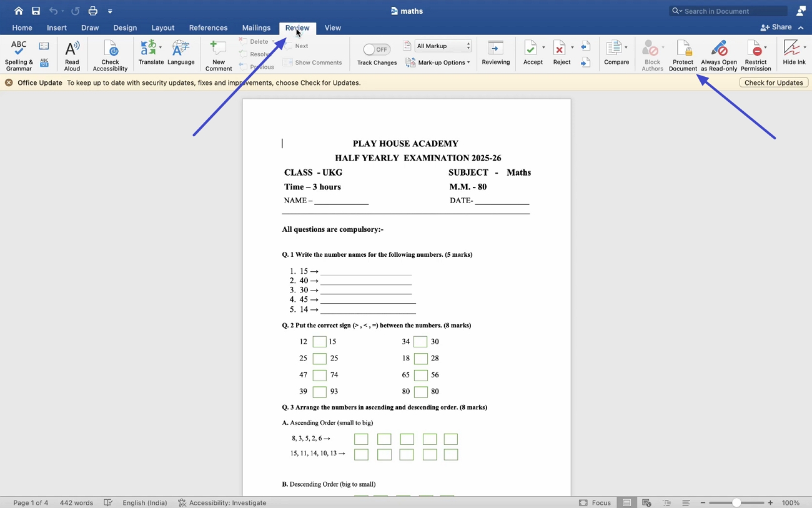Click Show Comments
Image resolution: width=812 pixels, height=508 pixels.
coord(312,62)
